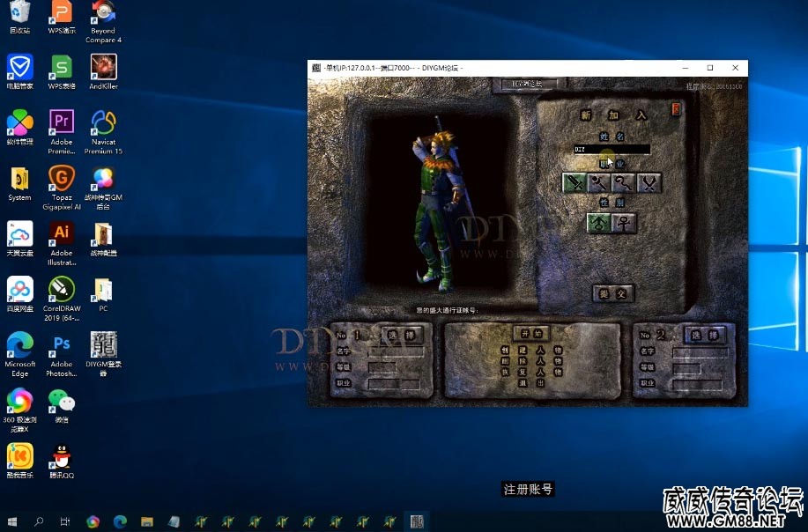The width and height of the screenshot is (808, 532).
Task: Open AndKiller desktop shortcut
Action: [104, 71]
